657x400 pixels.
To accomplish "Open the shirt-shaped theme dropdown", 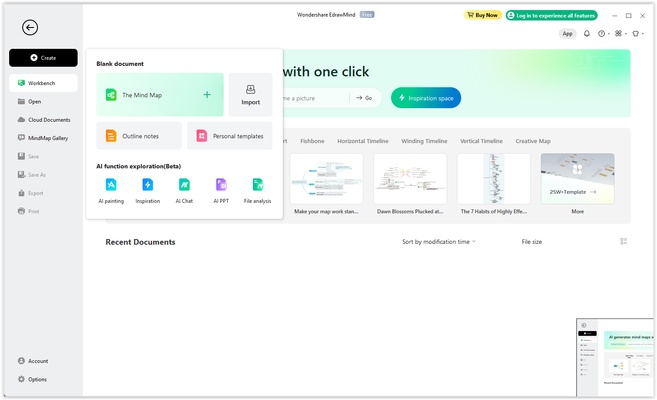I will tap(637, 34).
